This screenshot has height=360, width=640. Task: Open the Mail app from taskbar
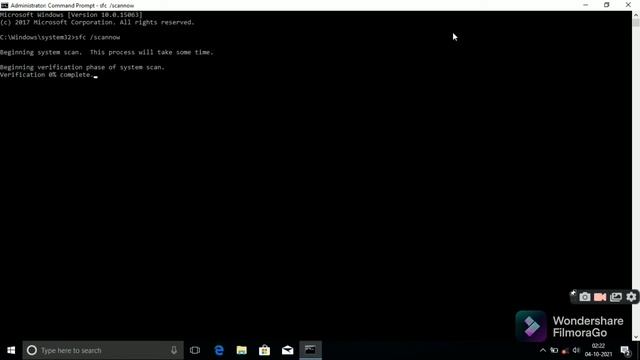tap(287, 350)
